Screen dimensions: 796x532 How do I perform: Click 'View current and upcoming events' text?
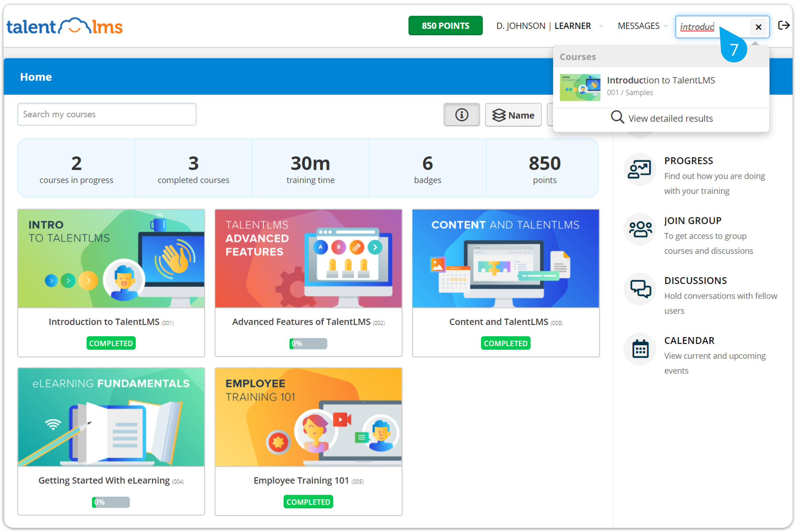[x=715, y=363]
